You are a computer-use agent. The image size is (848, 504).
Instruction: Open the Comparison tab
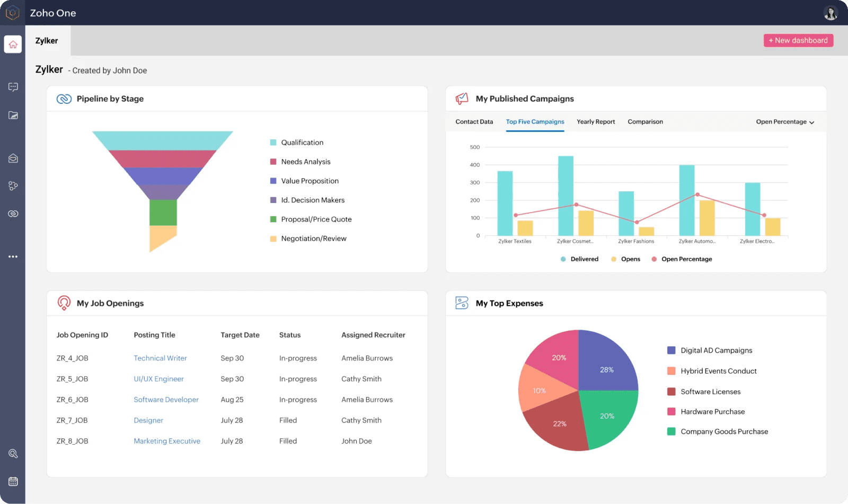click(x=645, y=122)
